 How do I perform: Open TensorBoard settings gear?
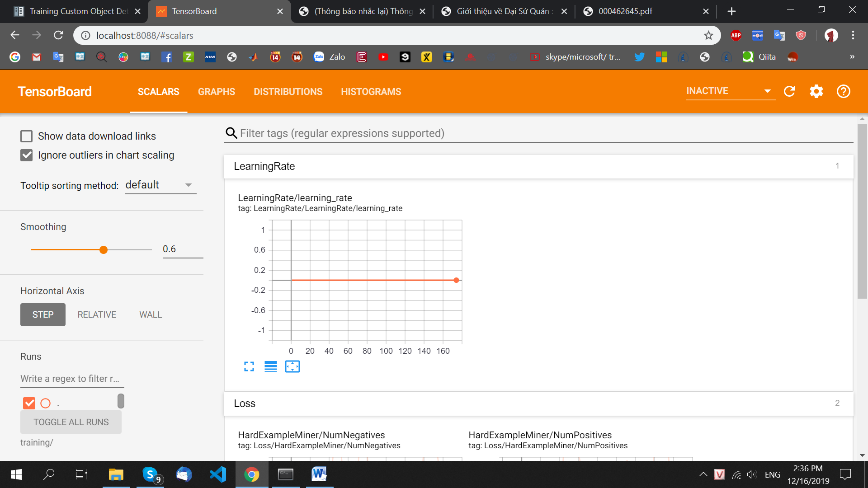(x=816, y=91)
